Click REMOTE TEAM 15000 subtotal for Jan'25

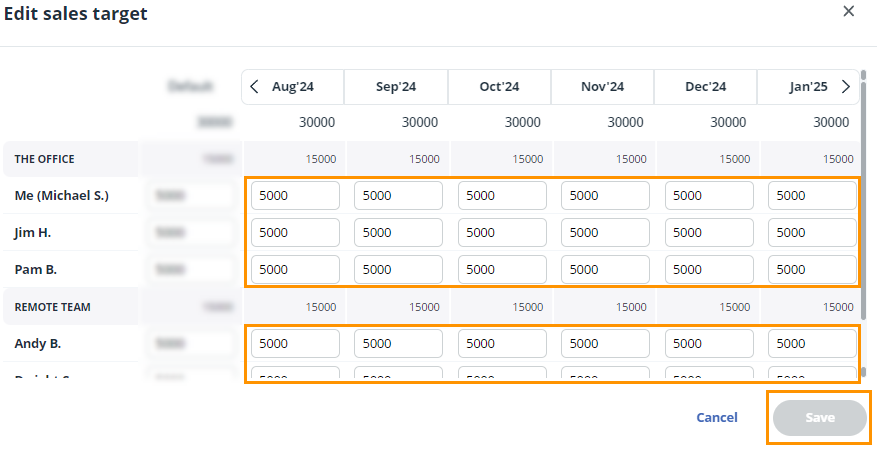838,307
